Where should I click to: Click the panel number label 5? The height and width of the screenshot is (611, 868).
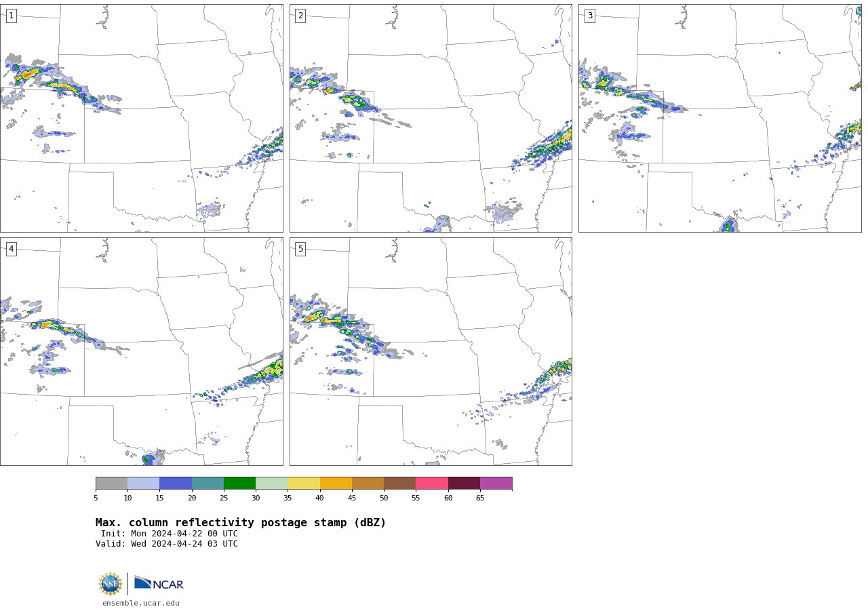(x=300, y=249)
